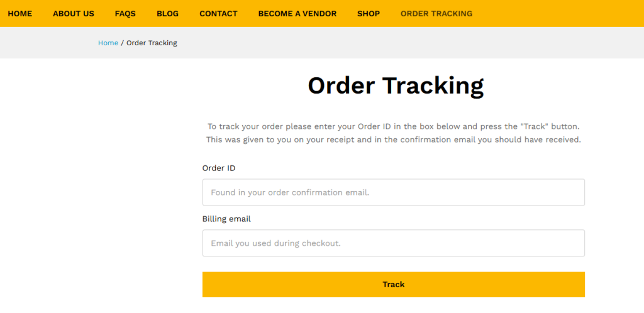Click the breadcrumb slash separator
Screen dimensions: 644x313
tap(122, 43)
